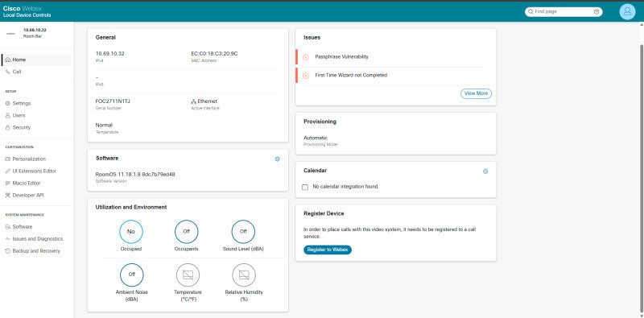
Task: Go to Issues and Diagnostics
Action: [x=36, y=239]
